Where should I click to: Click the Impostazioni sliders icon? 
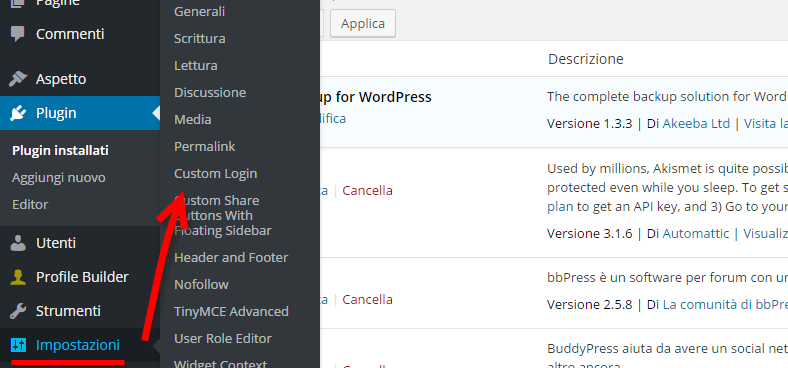coord(18,345)
